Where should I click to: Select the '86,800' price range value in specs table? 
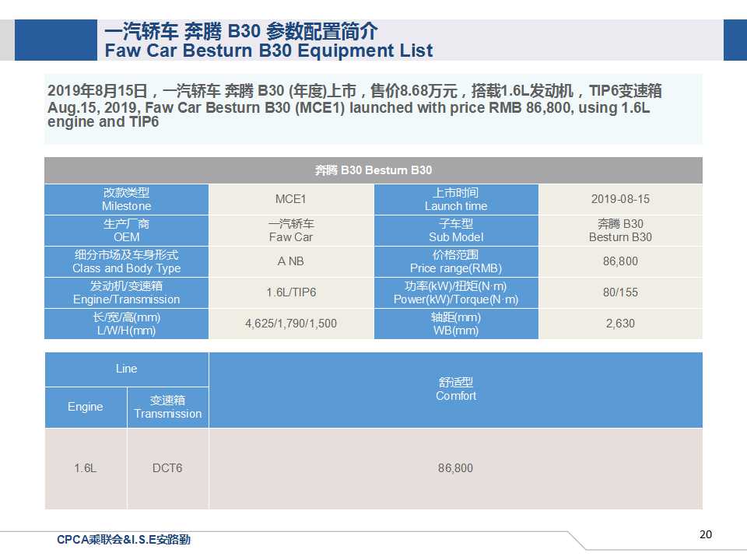click(620, 261)
